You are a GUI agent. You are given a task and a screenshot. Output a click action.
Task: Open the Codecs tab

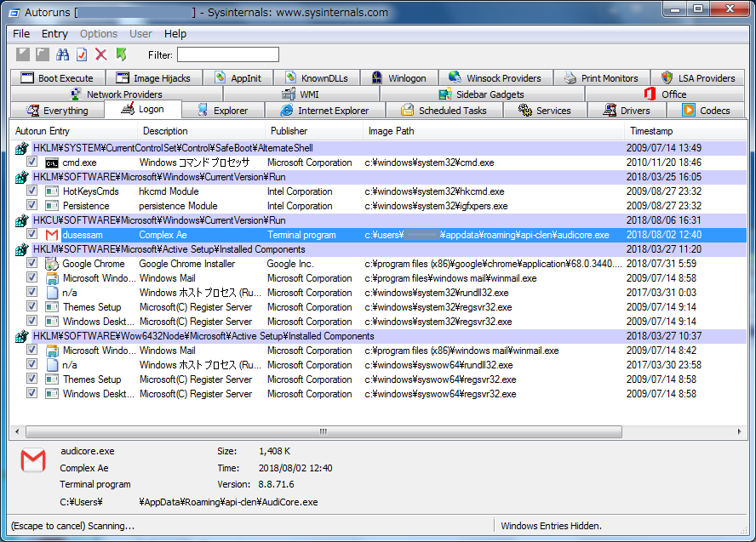point(706,111)
